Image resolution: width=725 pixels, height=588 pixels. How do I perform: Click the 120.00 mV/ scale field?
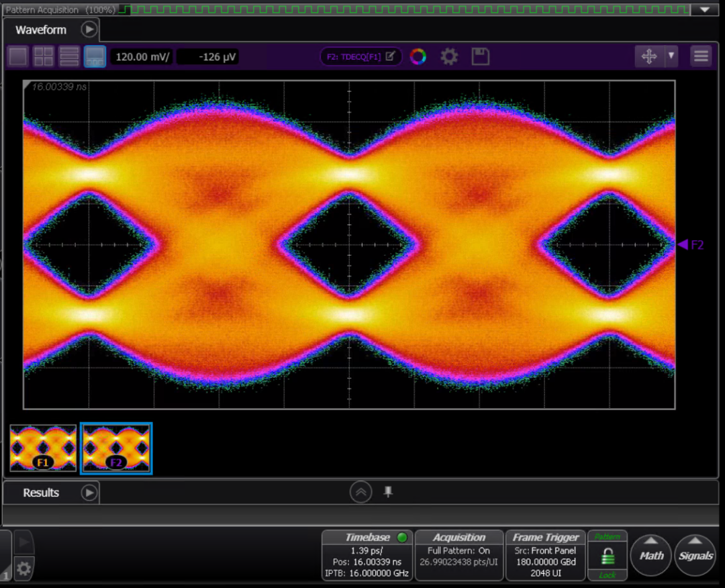[x=142, y=57]
